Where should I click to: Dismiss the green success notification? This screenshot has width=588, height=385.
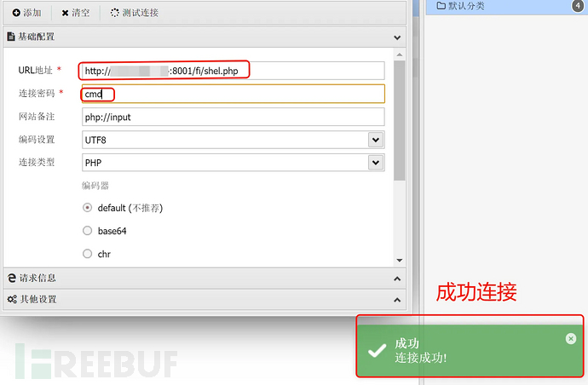coord(571,339)
